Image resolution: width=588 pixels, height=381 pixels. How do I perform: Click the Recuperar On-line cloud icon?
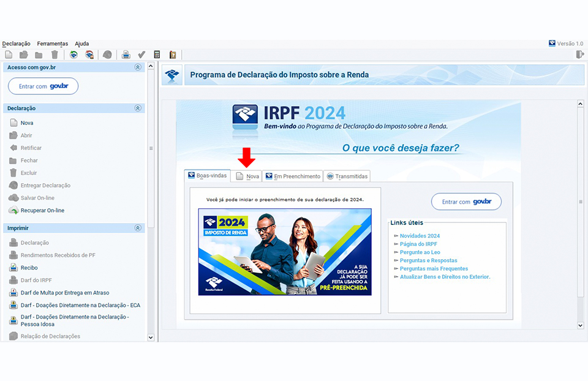click(x=13, y=210)
